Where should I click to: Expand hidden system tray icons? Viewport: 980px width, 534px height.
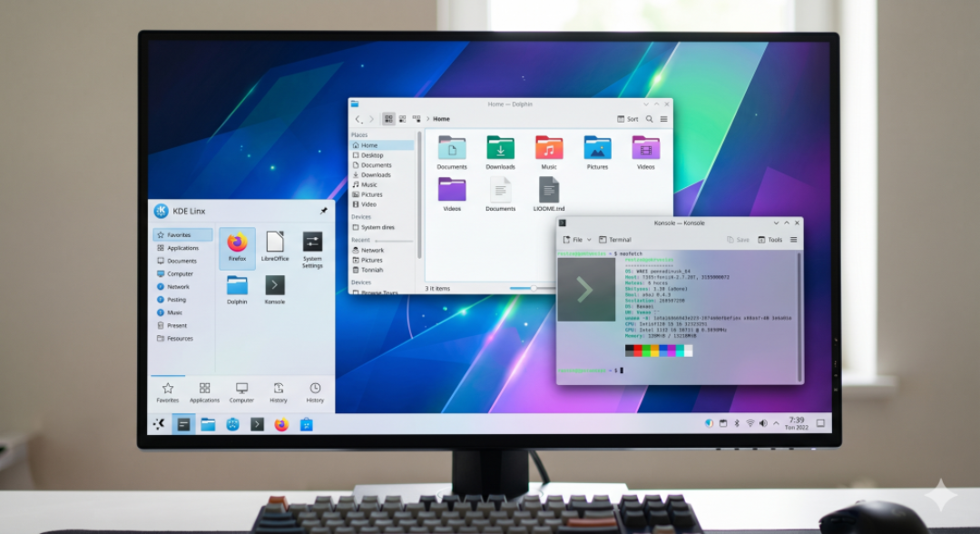776,423
